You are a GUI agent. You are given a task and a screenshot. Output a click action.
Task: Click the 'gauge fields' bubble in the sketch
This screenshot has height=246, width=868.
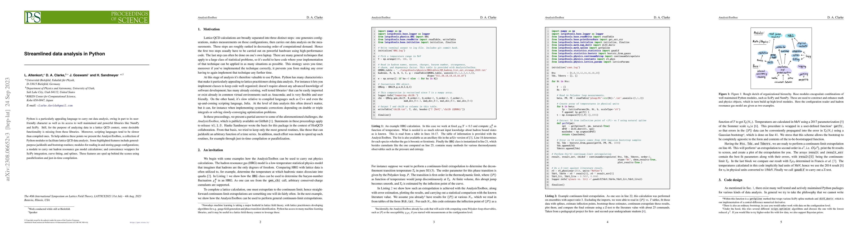click(774, 56)
